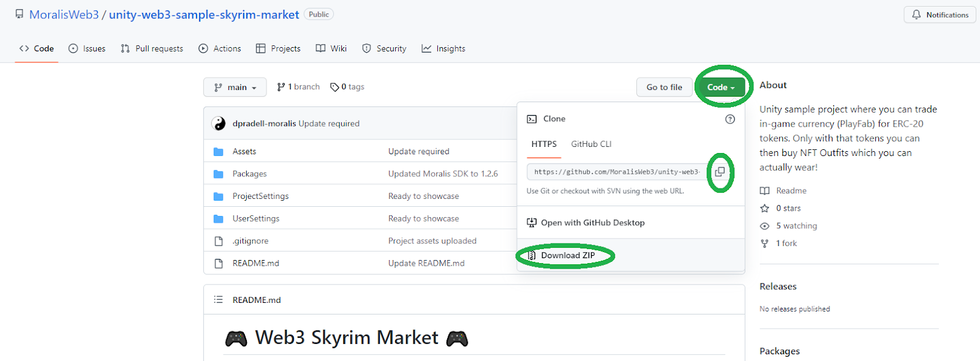This screenshot has height=361, width=980.
Task: Open the README.md file in file list
Action: (x=256, y=263)
